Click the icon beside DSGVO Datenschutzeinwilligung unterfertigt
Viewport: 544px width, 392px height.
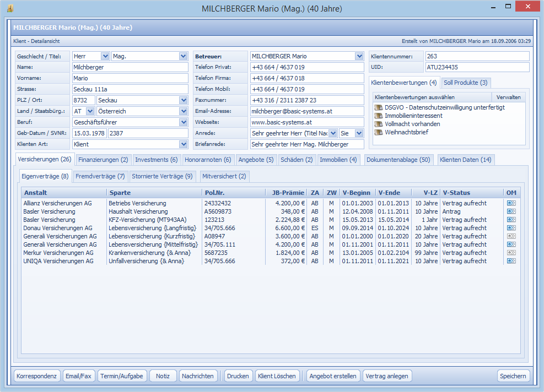379,107
